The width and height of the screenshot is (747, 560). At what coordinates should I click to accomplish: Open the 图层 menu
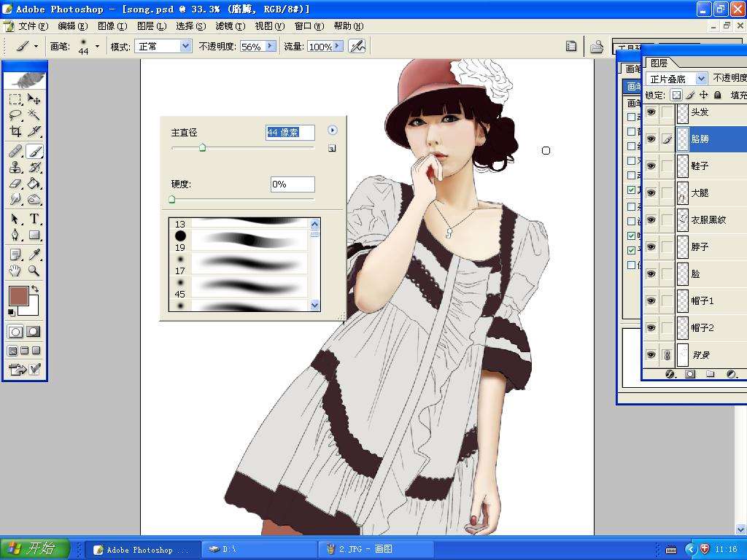(152, 26)
